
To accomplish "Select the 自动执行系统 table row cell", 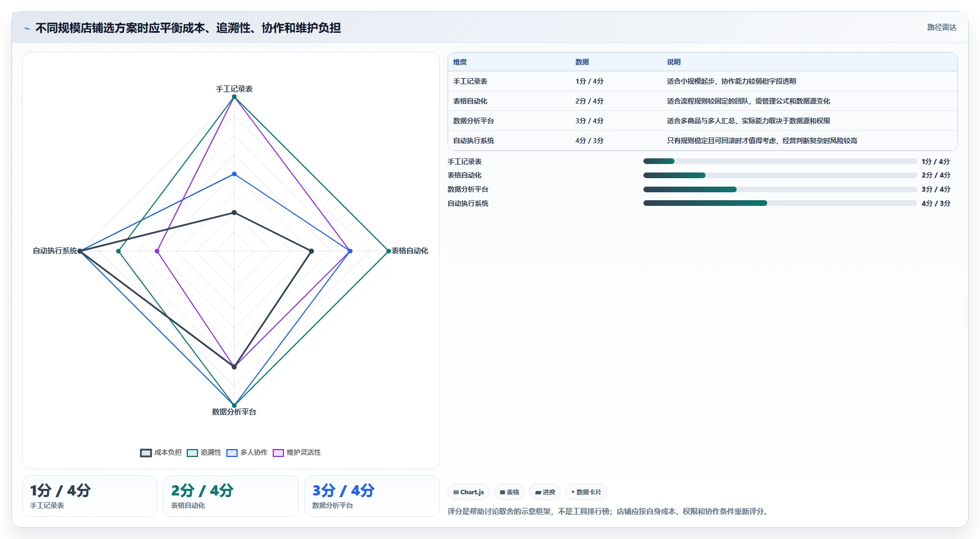I will [474, 141].
